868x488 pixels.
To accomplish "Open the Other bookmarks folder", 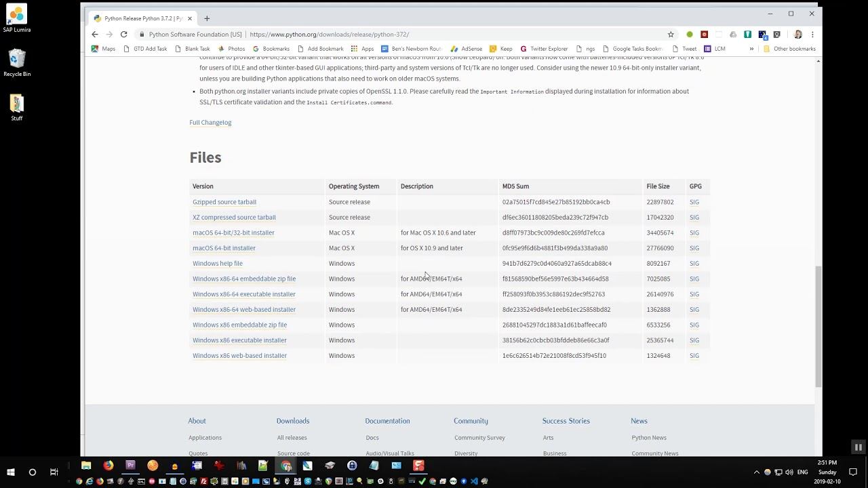I will [x=789, y=49].
